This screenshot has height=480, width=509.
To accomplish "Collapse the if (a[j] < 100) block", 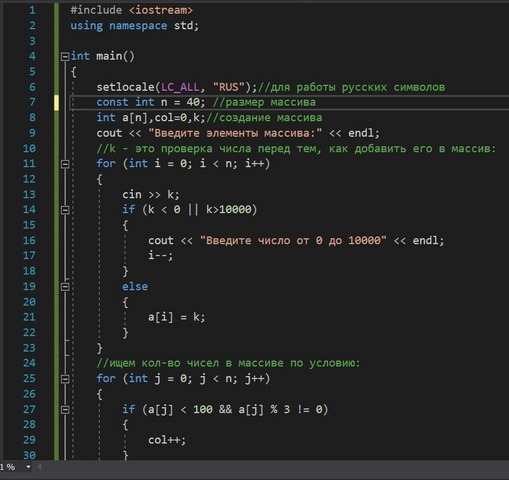I will click(x=65, y=410).
